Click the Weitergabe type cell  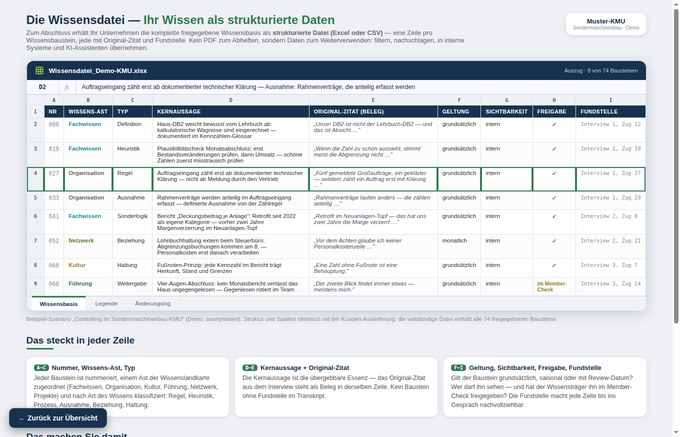point(132,287)
